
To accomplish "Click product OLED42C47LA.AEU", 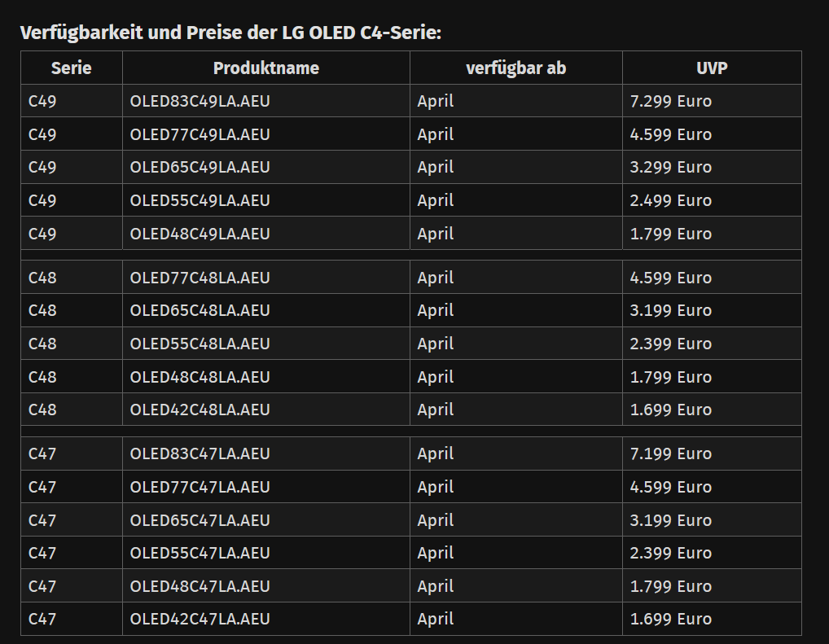I will tap(200, 619).
